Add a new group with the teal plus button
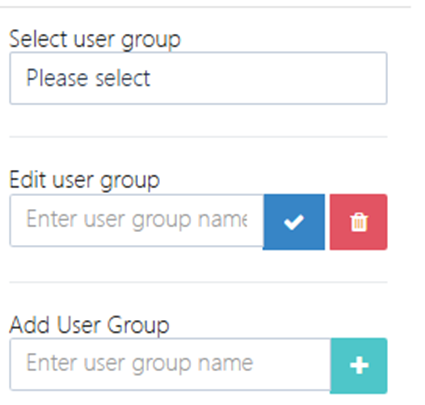Viewport: 425px width, 405px height. [359, 366]
